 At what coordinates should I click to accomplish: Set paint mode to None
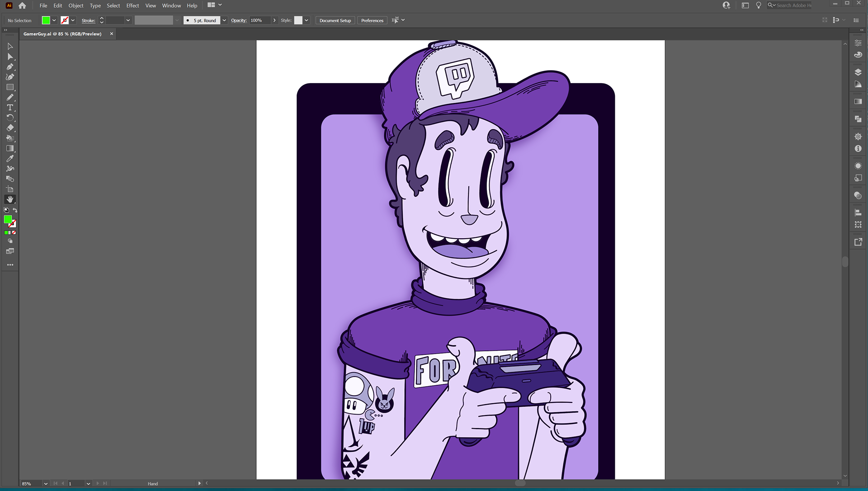tap(14, 233)
